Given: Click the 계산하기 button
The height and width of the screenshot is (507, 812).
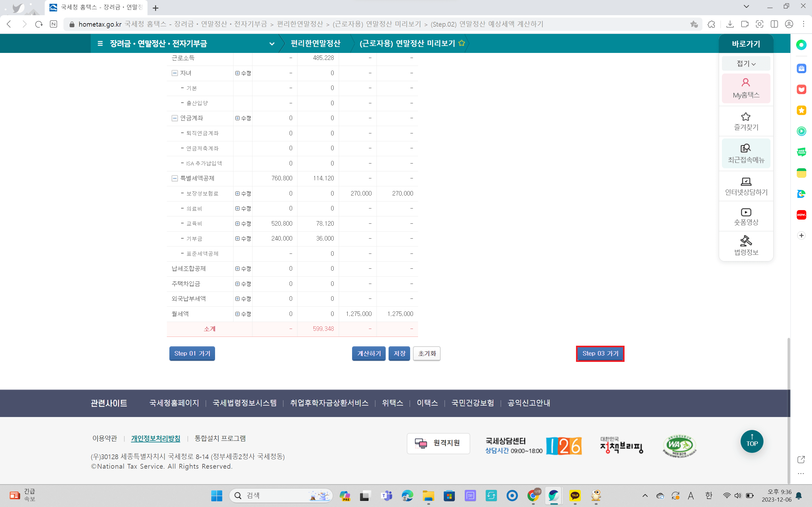Looking at the screenshot, I should (x=369, y=353).
